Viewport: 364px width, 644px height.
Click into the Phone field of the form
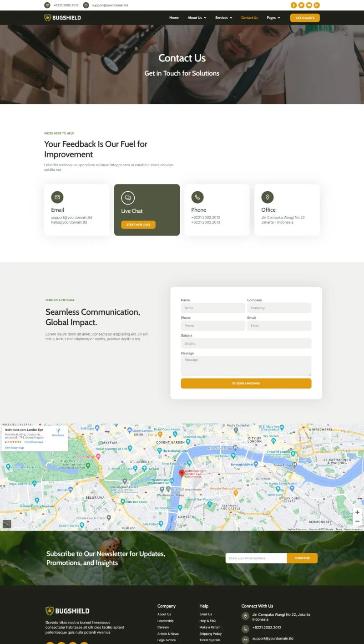click(213, 326)
